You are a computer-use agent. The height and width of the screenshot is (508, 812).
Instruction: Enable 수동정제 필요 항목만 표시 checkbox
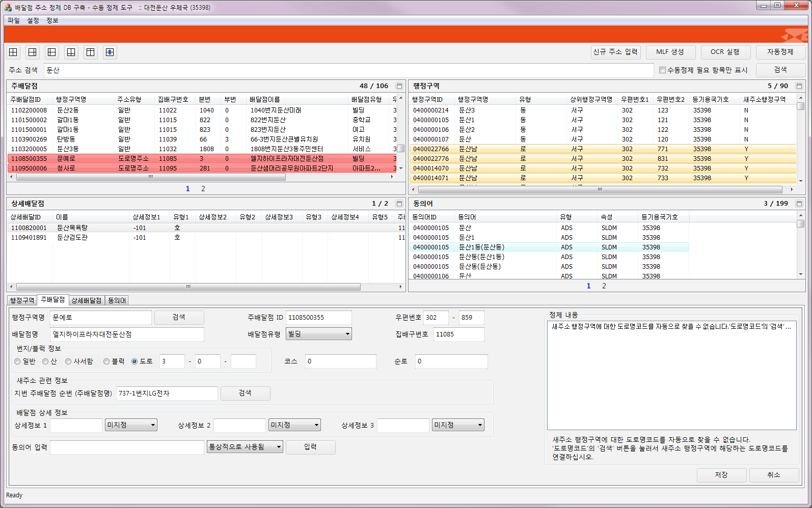tap(662, 70)
